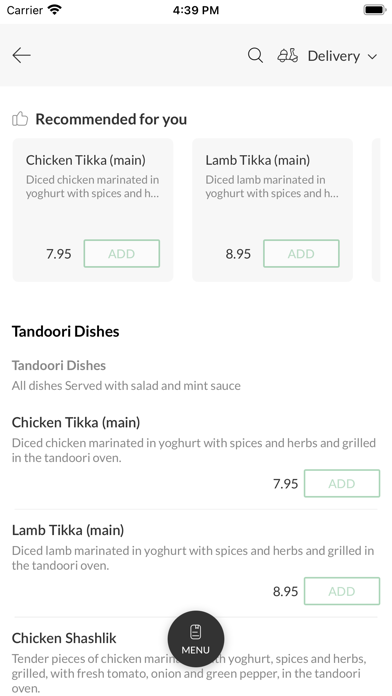Click the thumbs-up recommended icon

pyautogui.click(x=20, y=119)
